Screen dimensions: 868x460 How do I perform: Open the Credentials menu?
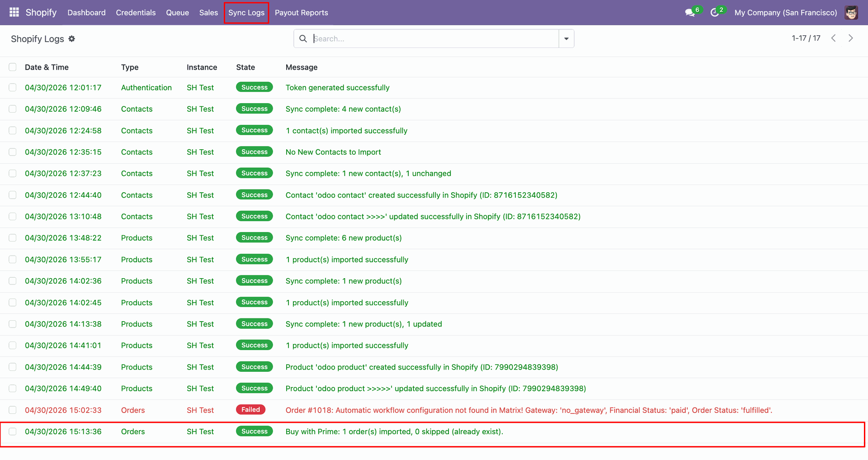[136, 13]
